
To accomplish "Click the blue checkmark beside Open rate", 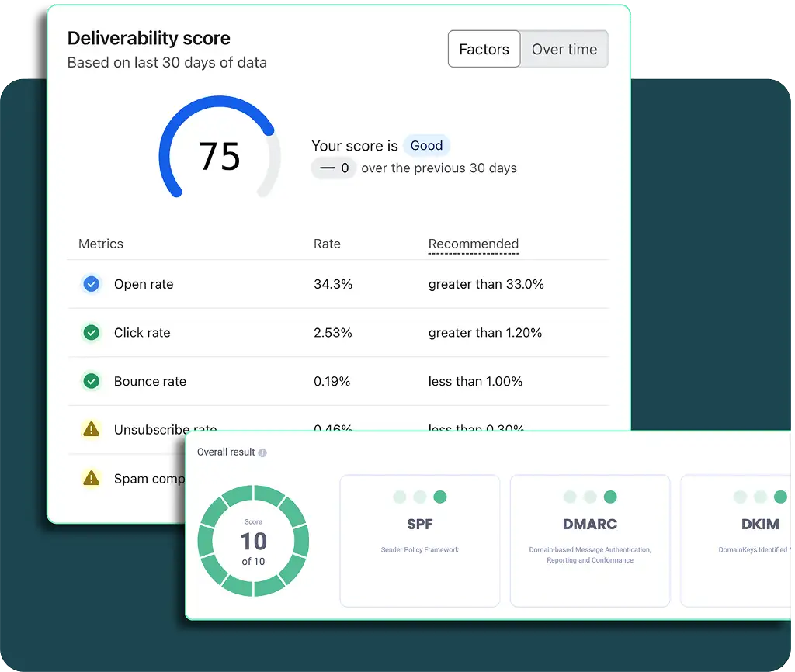I will point(92,284).
